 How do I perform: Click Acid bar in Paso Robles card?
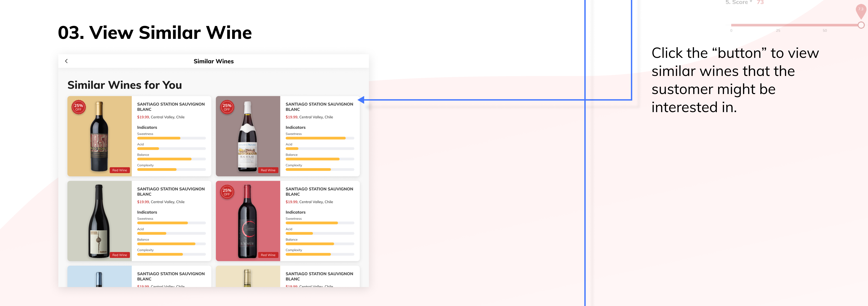[x=172, y=149]
